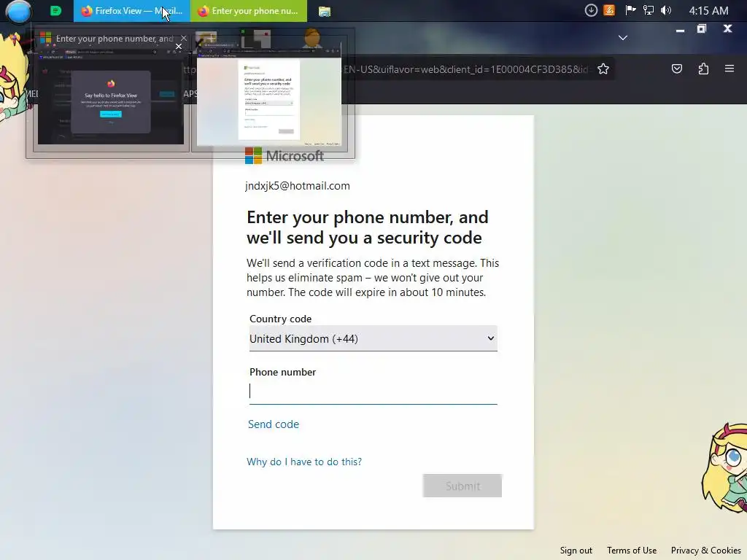Screen dimensions: 747x560
Task: Click the Submit button
Action: [x=462, y=486]
